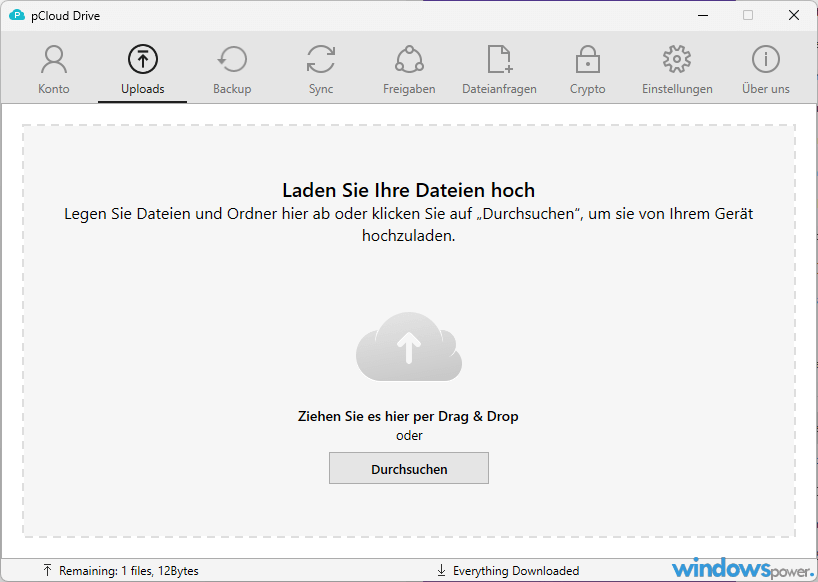Open the Konto account tab
The height and width of the screenshot is (582, 818).
click(54, 69)
